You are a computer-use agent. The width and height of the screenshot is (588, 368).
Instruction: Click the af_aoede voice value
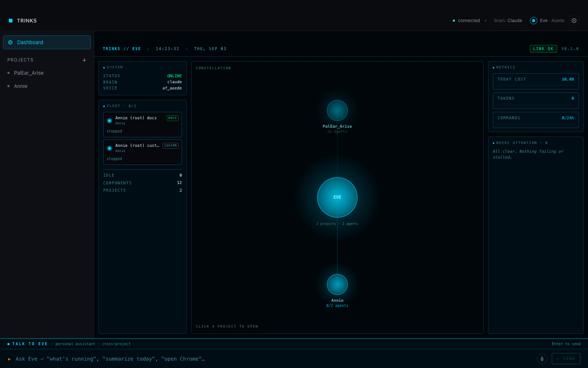pyautogui.click(x=172, y=88)
